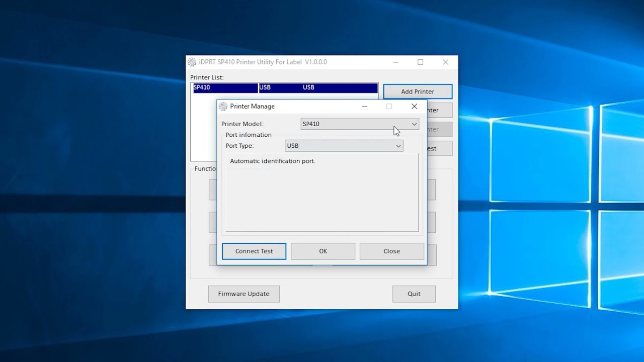
Task: Click Close button in Printer Manage dialog
Action: click(x=392, y=251)
